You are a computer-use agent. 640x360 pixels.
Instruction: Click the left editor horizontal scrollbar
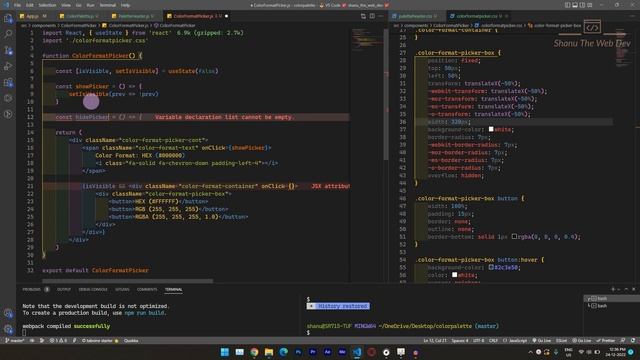127,281
